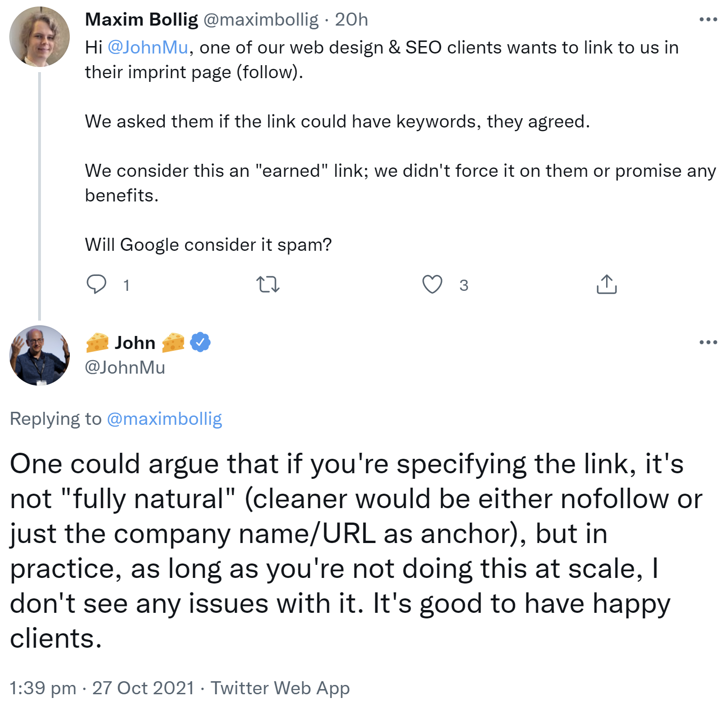
Task: Click Maxim Bollig's profile picture
Action: coord(40,36)
